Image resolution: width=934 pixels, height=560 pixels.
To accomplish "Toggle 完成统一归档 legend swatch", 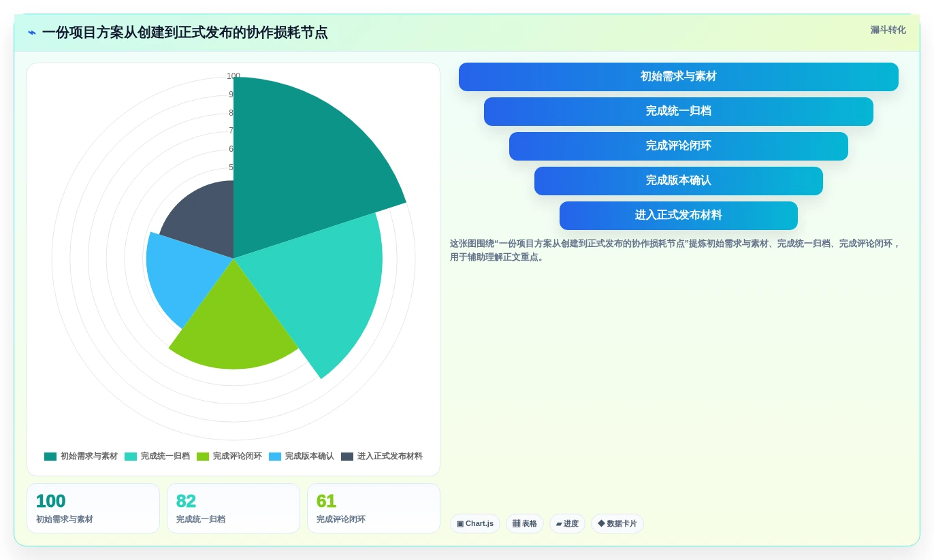I will pyautogui.click(x=131, y=457).
